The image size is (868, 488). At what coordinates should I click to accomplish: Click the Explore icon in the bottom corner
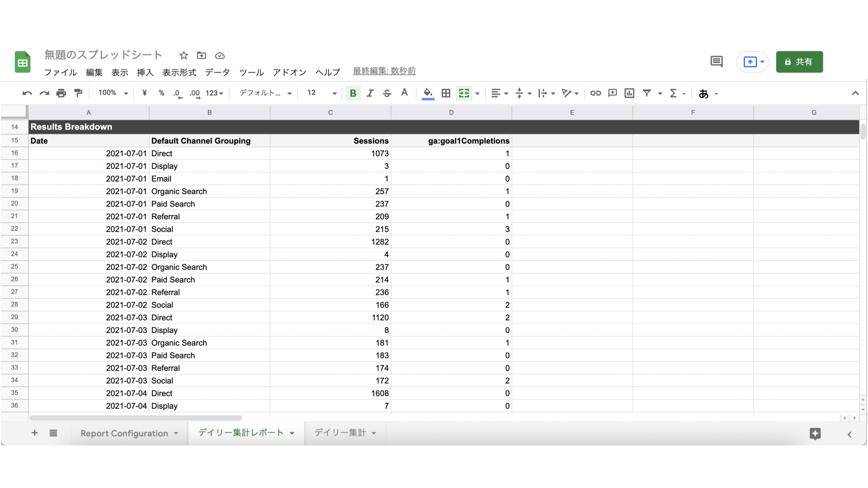(815, 434)
